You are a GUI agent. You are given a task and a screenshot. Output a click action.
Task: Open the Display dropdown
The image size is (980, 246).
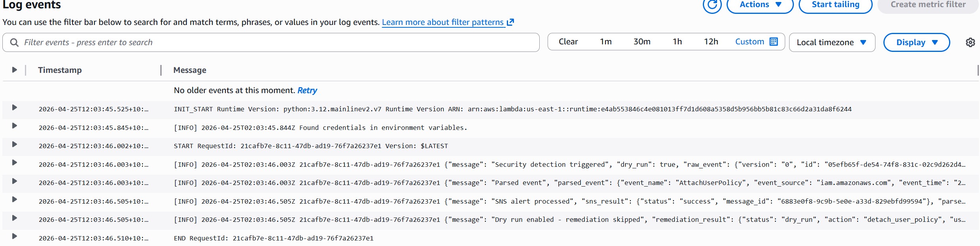pyautogui.click(x=917, y=42)
